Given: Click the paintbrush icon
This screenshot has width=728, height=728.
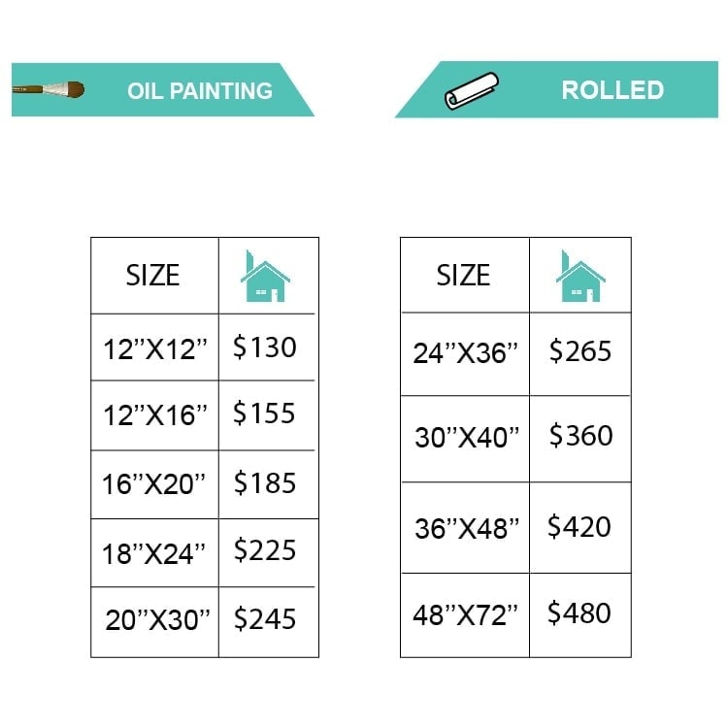Looking at the screenshot, I should tap(49, 90).
